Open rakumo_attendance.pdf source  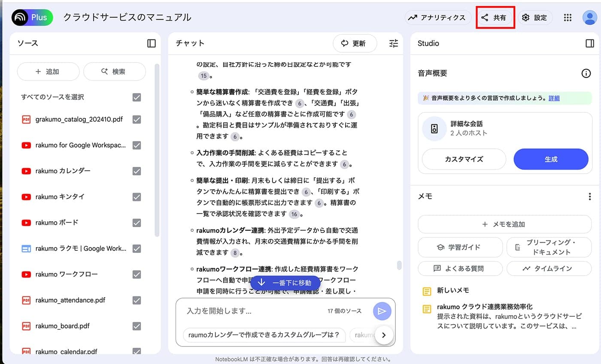click(x=70, y=300)
